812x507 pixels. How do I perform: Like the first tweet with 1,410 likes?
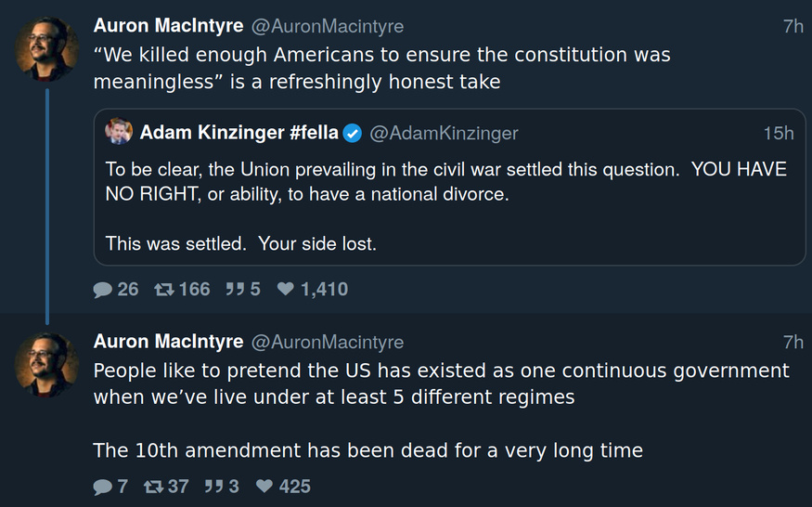click(x=286, y=290)
